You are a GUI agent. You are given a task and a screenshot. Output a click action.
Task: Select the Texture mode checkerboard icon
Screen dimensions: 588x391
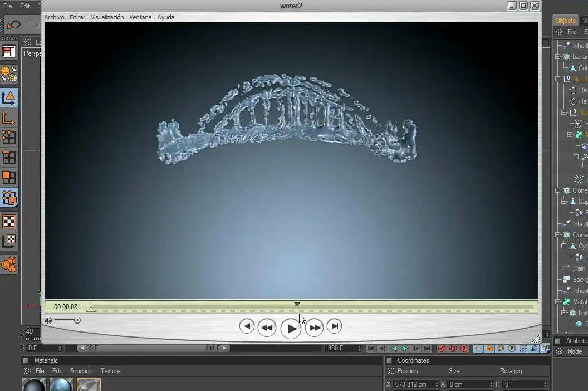click(x=9, y=221)
